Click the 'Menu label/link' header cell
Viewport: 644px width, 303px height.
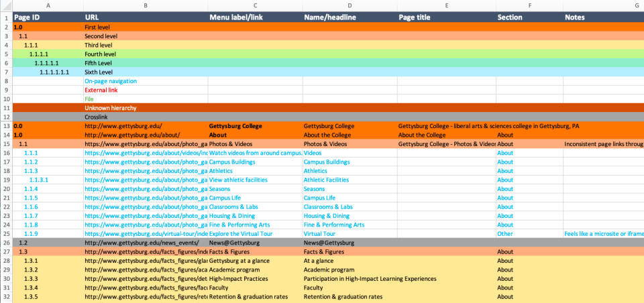pyautogui.click(x=256, y=17)
